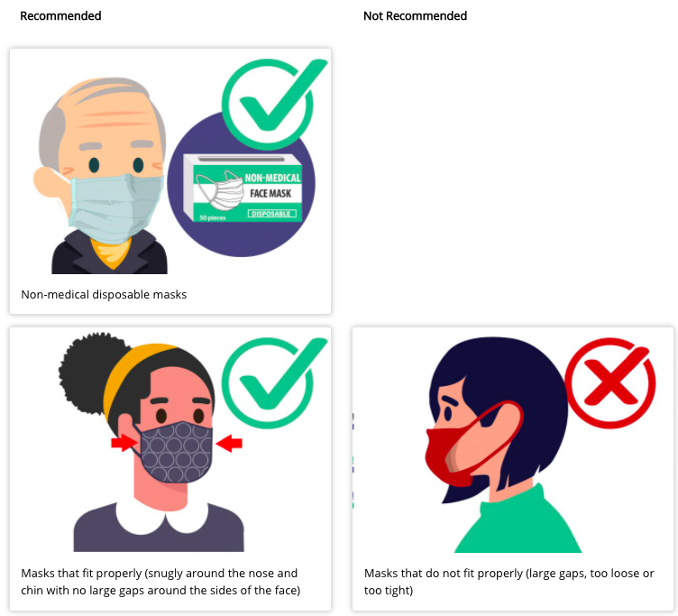Image resolution: width=678 pixels, height=616 pixels.
Task: Click the DISPOSABLE label on mask box
Action: point(272,214)
